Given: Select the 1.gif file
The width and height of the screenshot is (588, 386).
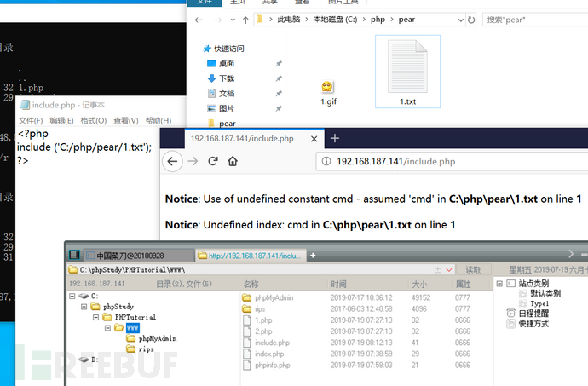Looking at the screenshot, I should [x=328, y=93].
